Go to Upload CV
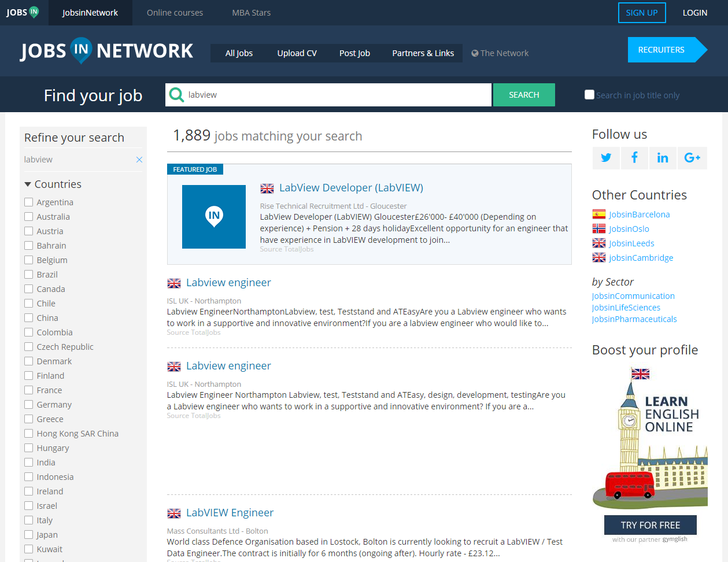Screen dimensions: 728x562 pos(297,53)
